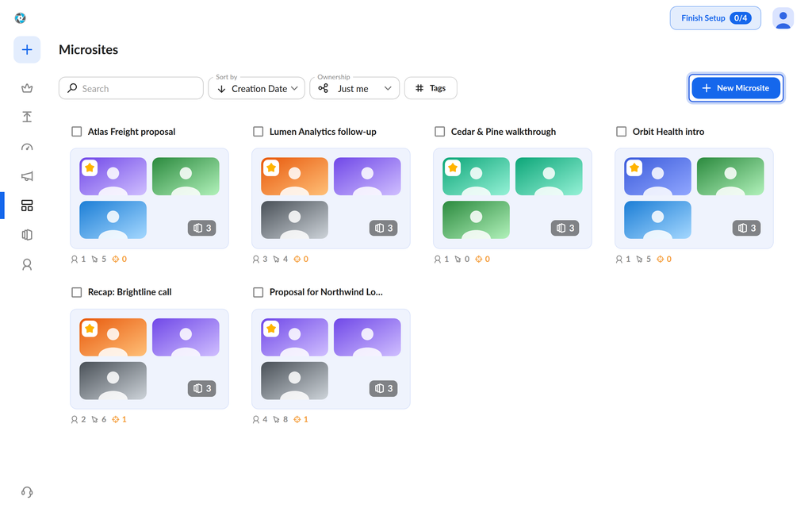The height and width of the screenshot is (508, 812).
Task: Click the blue plus create button in sidebar
Action: point(27,50)
